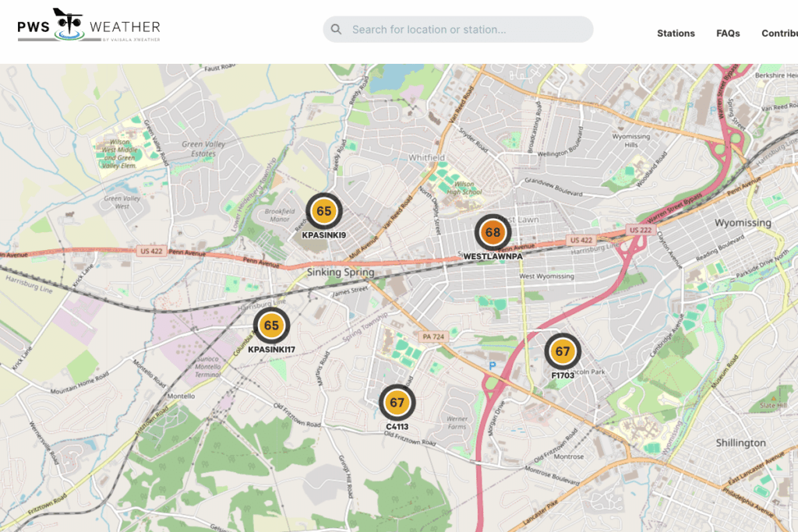Select the KPASINK19 station marker

pyautogui.click(x=323, y=212)
